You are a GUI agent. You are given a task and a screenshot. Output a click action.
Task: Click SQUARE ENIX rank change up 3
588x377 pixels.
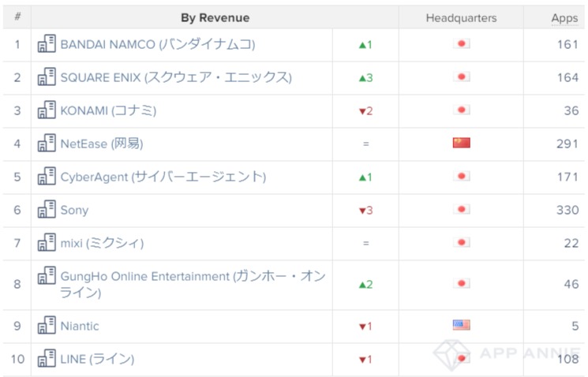pyautogui.click(x=365, y=78)
